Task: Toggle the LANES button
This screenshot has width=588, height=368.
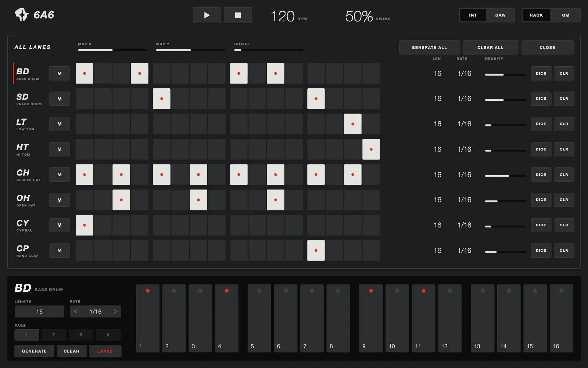Action: (x=105, y=351)
